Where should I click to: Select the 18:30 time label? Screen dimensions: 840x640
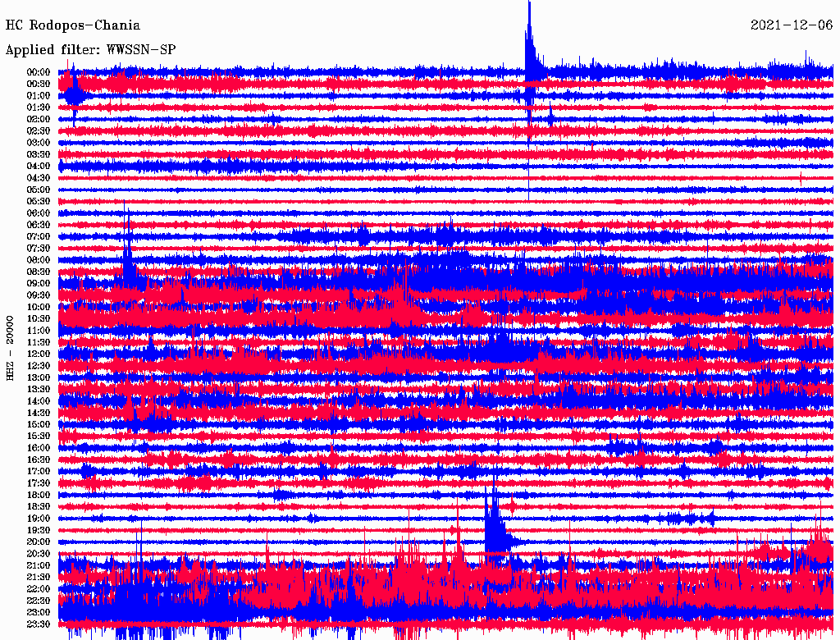pyautogui.click(x=39, y=506)
